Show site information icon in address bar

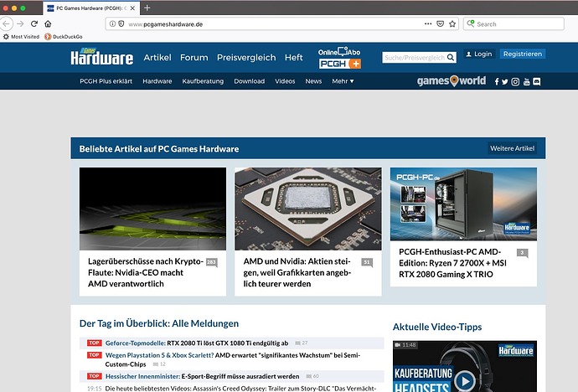pos(112,24)
